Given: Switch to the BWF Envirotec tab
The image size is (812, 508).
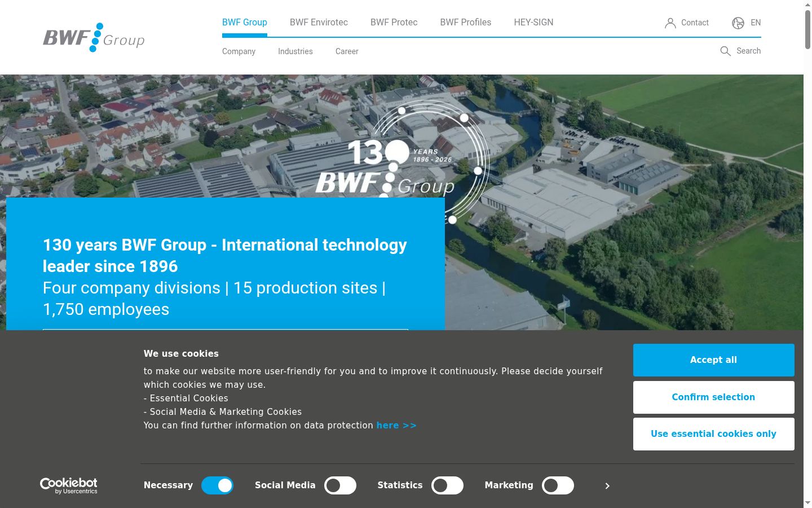Looking at the screenshot, I should point(319,23).
